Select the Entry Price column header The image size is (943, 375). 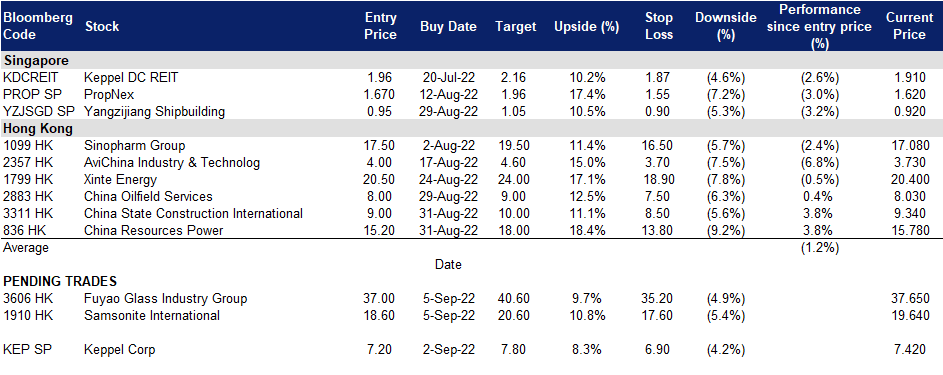click(381, 26)
